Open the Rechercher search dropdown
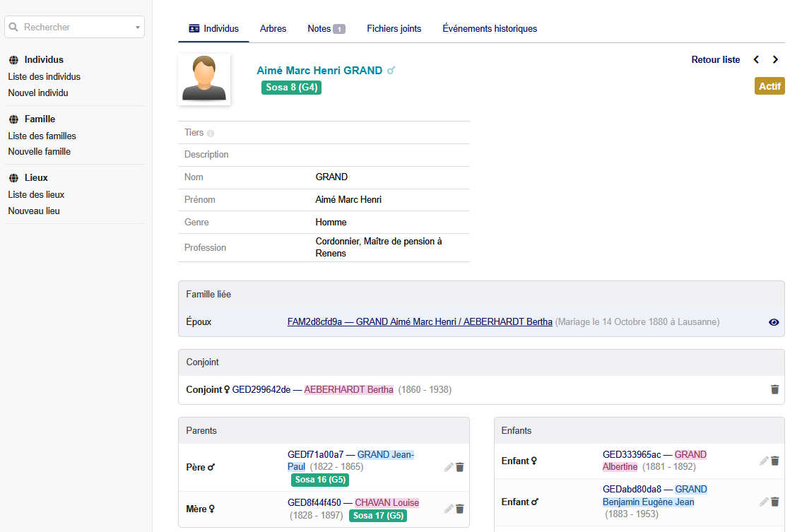This screenshot has width=802, height=532. (x=74, y=28)
